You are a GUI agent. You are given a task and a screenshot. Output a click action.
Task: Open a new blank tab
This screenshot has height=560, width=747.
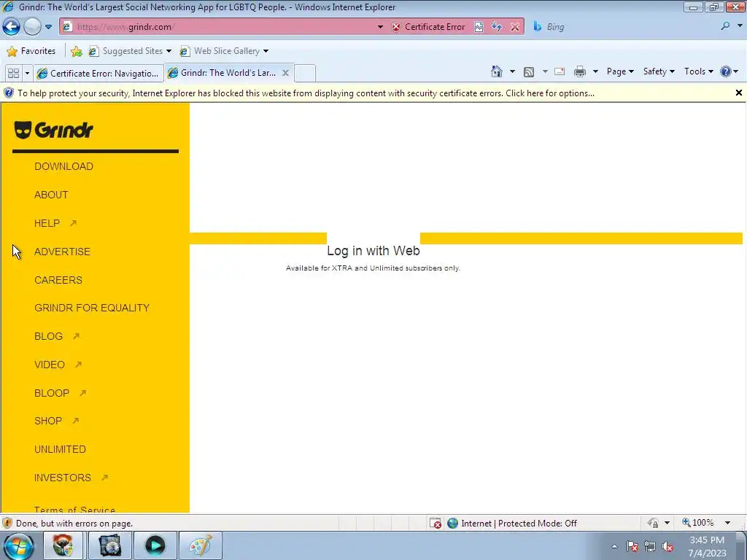point(305,73)
